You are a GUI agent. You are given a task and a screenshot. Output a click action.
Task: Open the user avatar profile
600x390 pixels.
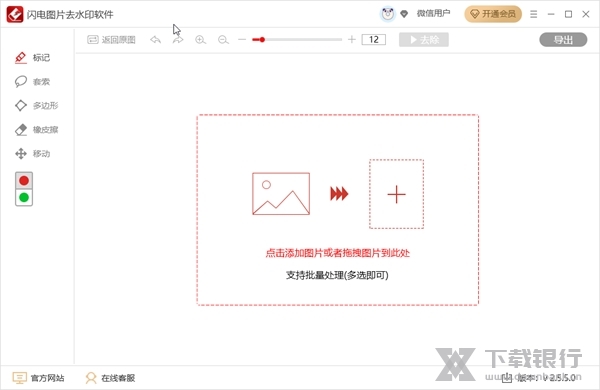click(388, 14)
